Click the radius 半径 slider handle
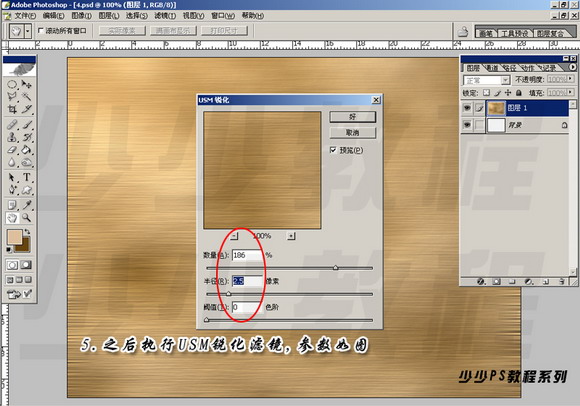 [x=229, y=294]
